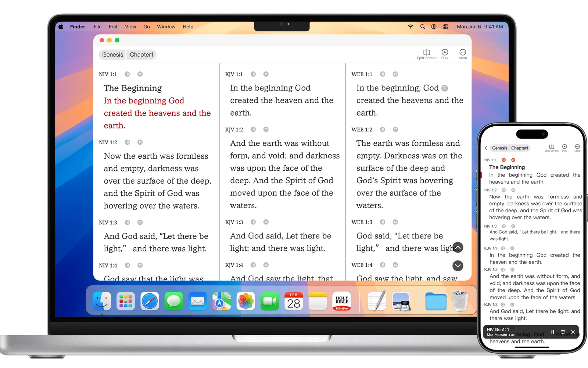Viewport: 588px width, 368px height.
Task: Select the Genesis book selector on Mac
Action: point(112,54)
